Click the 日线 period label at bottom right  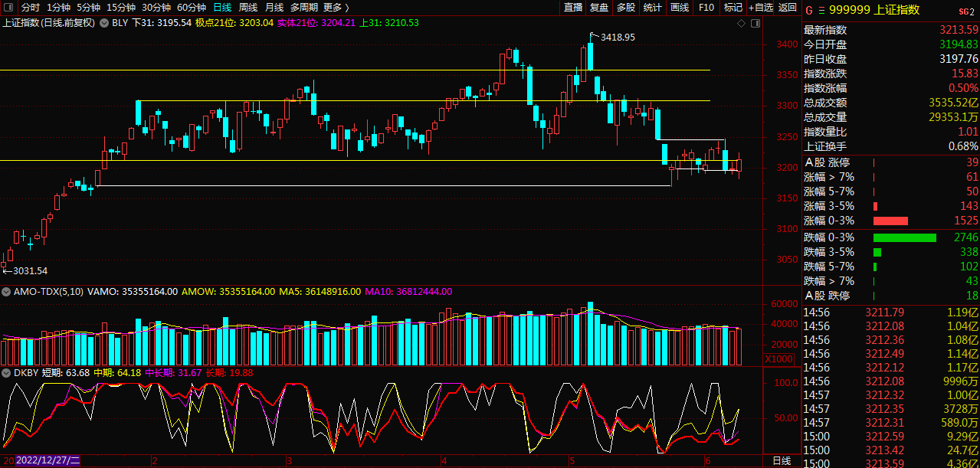click(x=781, y=460)
